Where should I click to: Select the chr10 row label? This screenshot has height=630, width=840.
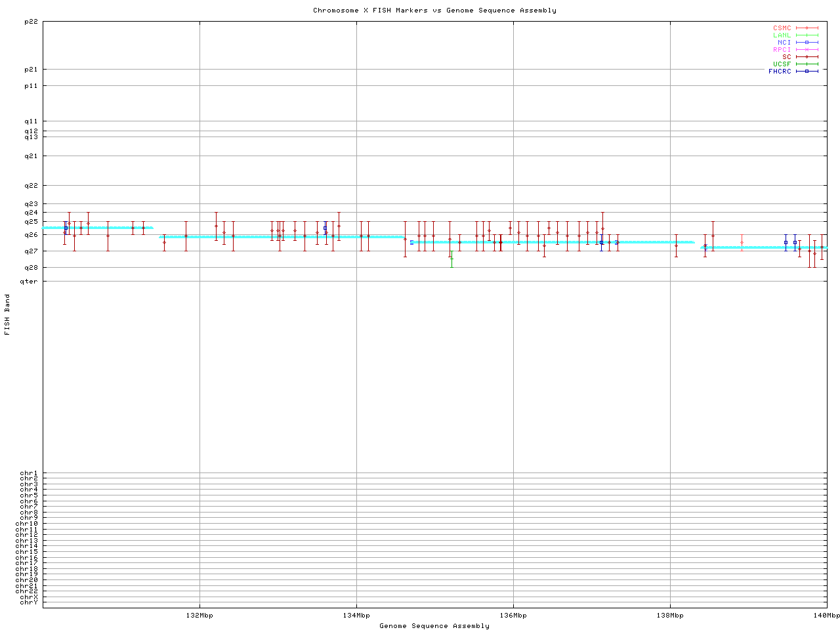[x=28, y=524]
